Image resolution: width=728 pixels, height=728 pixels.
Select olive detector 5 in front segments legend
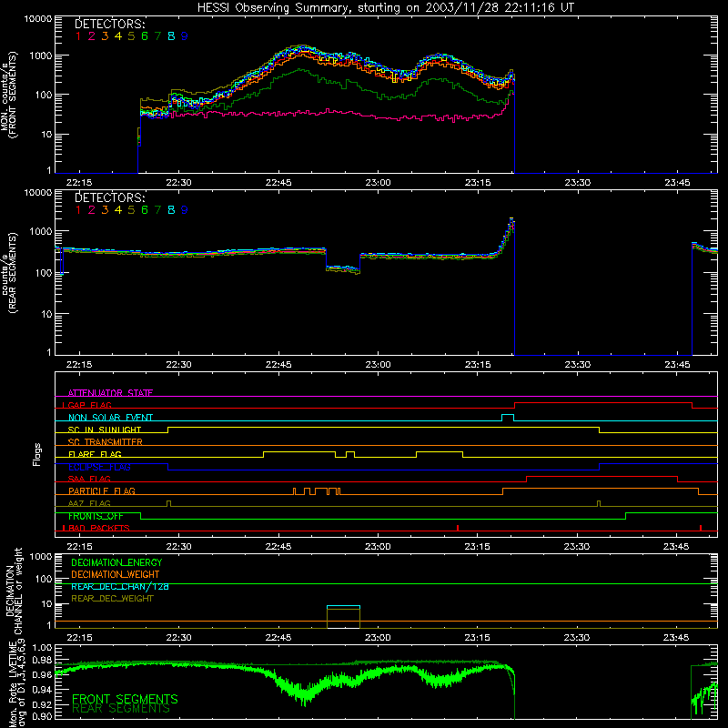coord(131,36)
